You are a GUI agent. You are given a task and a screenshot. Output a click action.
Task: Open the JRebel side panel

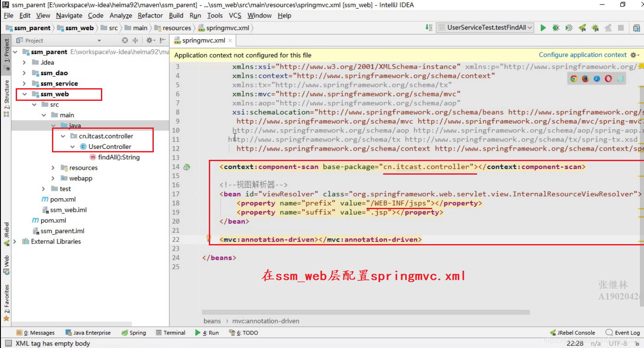click(x=6, y=234)
